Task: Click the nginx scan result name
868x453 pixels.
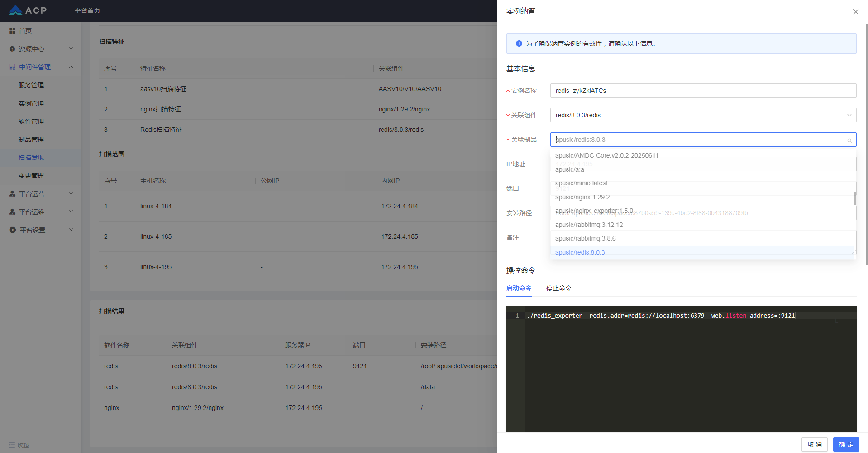Action: tap(112, 408)
